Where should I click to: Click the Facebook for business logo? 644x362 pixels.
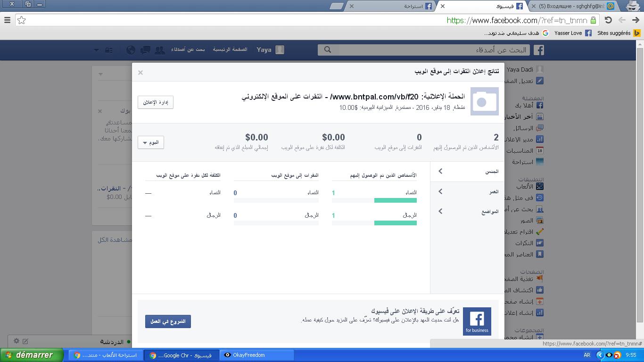point(477,321)
